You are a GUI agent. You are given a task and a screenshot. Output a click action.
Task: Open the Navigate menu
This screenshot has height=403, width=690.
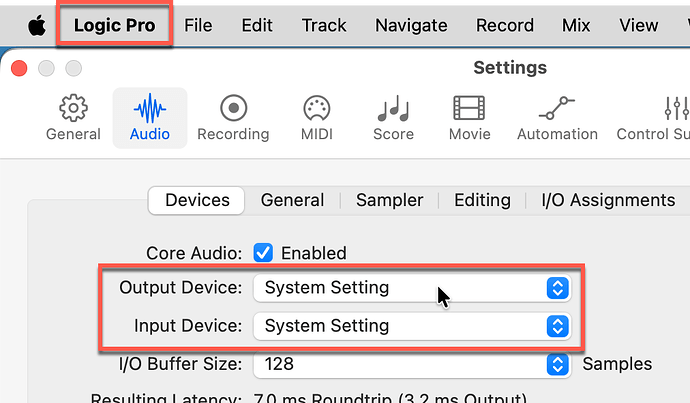click(411, 25)
